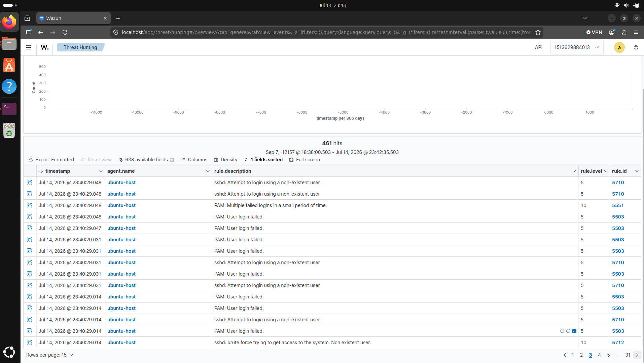Open Terminal from the dock
The width and height of the screenshot is (644, 363).
[x=9, y=108]
